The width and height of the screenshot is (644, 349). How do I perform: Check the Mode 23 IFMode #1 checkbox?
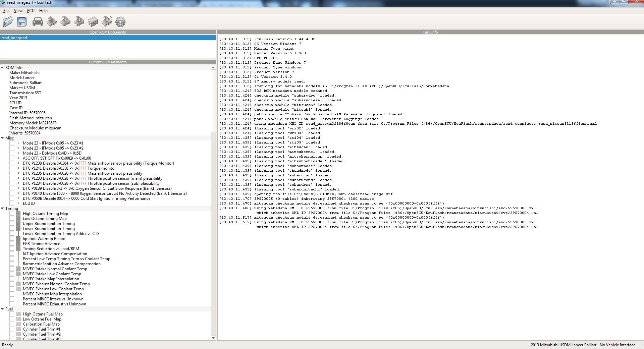[x=12, y=143]
